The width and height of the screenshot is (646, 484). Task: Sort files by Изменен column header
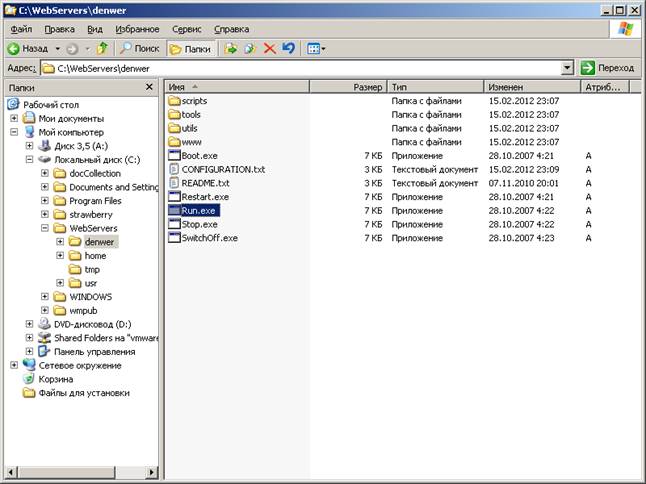[x=532, y=87]
